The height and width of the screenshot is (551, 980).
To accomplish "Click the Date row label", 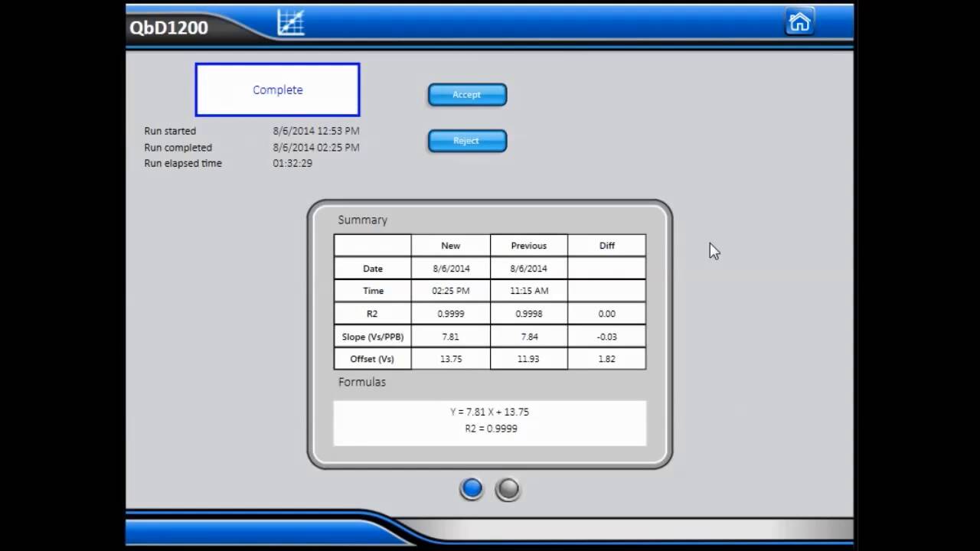I will coord(373,269).
